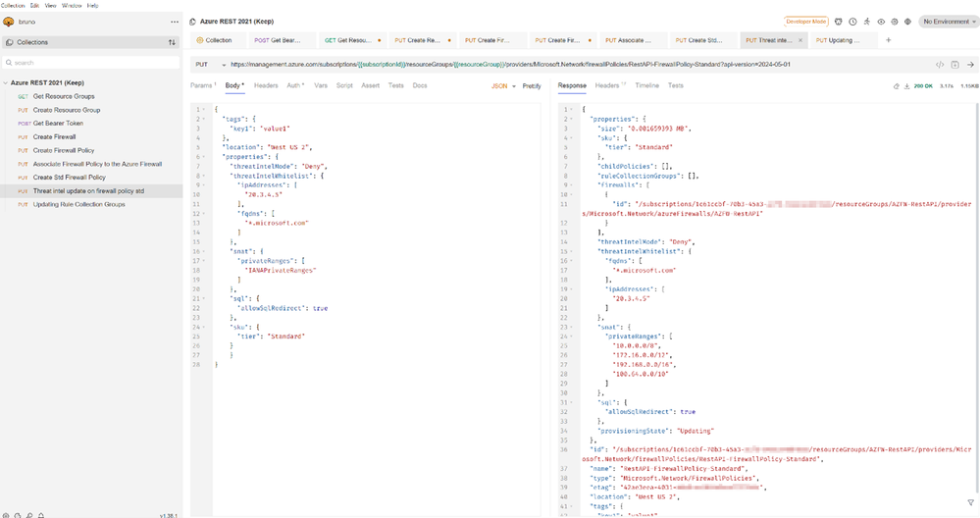Click the Prettify button

[x=532, y=86]
